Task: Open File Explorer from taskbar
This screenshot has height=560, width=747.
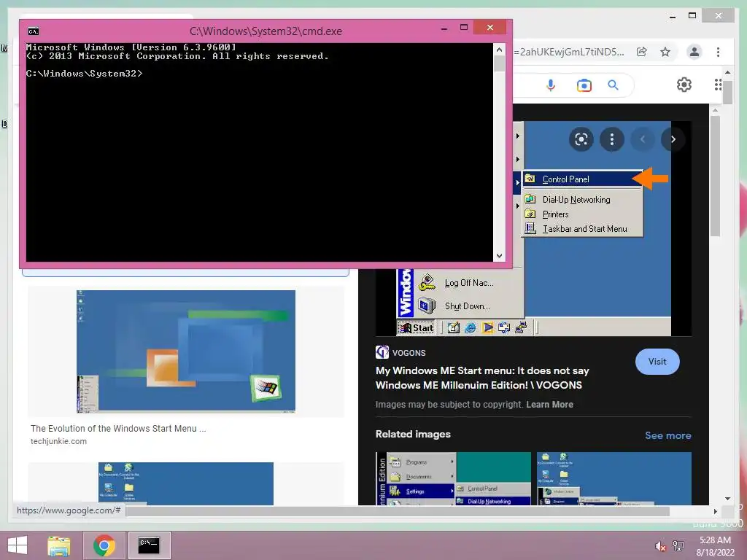Action: tap(59, 545)
